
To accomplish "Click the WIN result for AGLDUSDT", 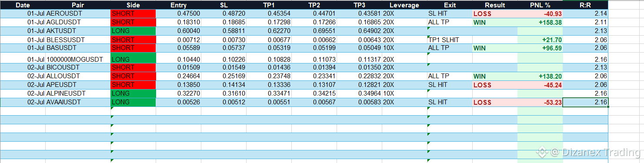I will [x=495, y=22].
